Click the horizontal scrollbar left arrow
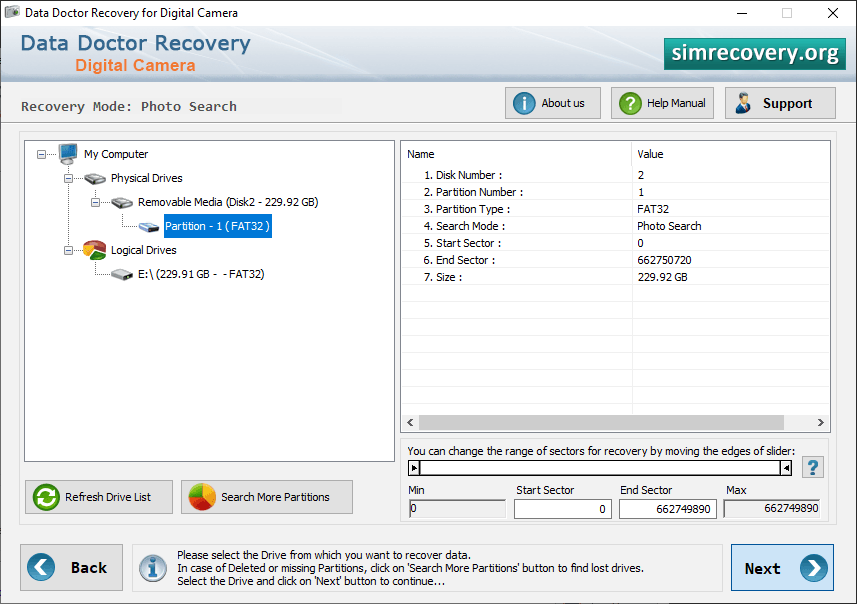 click(410, 423)
